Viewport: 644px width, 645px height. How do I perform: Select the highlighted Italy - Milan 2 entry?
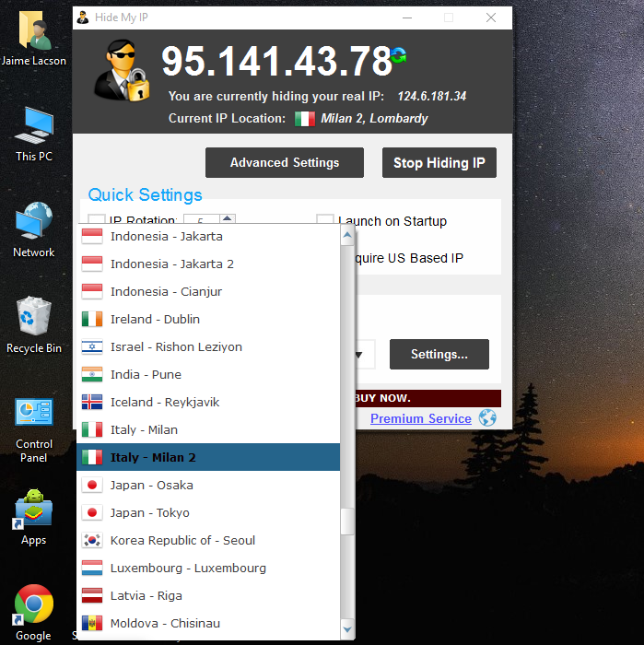(208, 457)
